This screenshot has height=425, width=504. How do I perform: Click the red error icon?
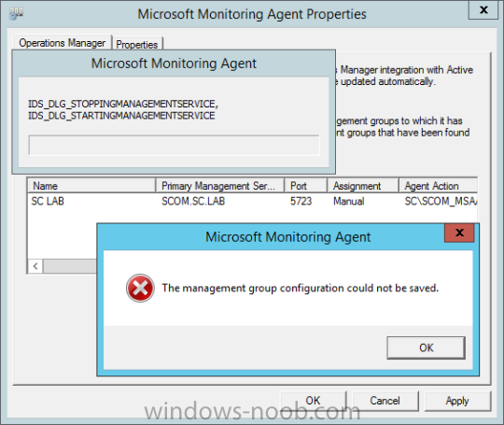(140, 288)
